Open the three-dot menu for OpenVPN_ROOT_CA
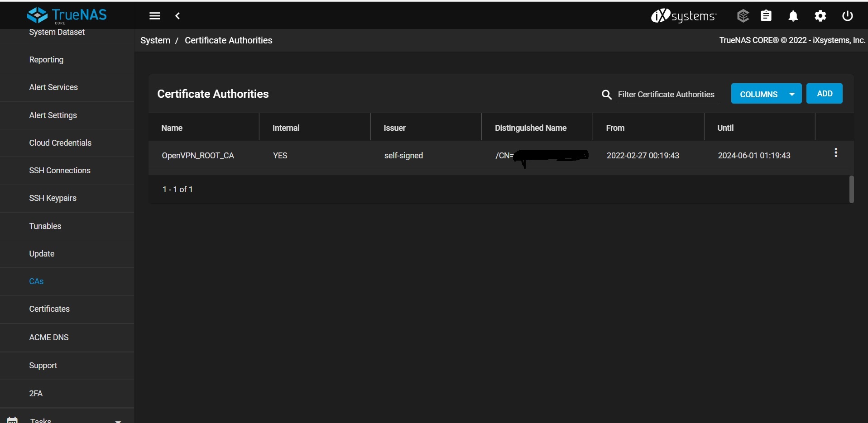 point(835,153)
